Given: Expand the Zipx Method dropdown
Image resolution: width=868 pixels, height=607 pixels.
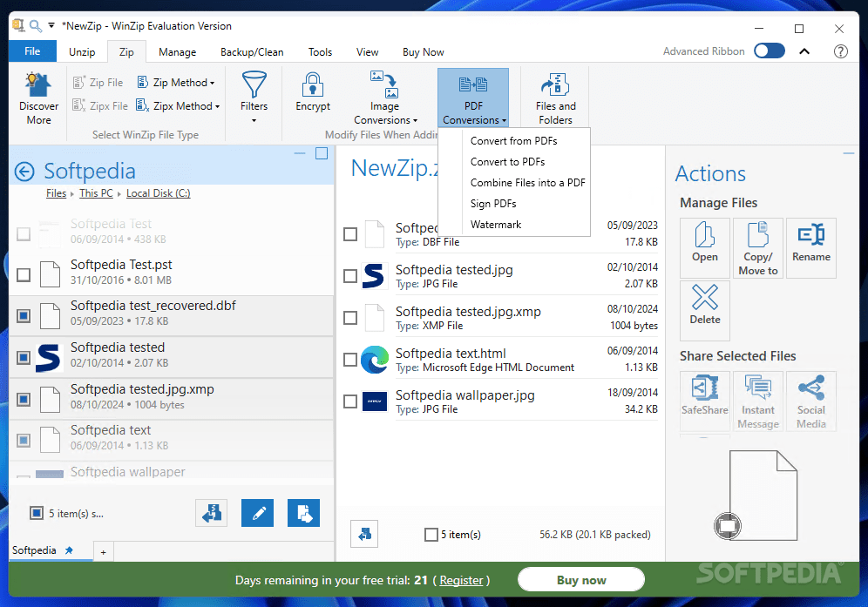Looking at the screenshot, I should tap(217, 106).
